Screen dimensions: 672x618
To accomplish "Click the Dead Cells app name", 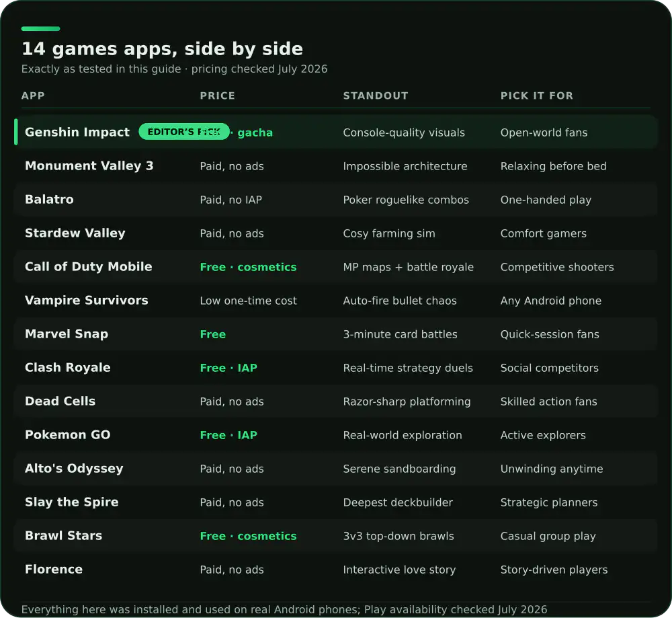I will coord(60,401).
